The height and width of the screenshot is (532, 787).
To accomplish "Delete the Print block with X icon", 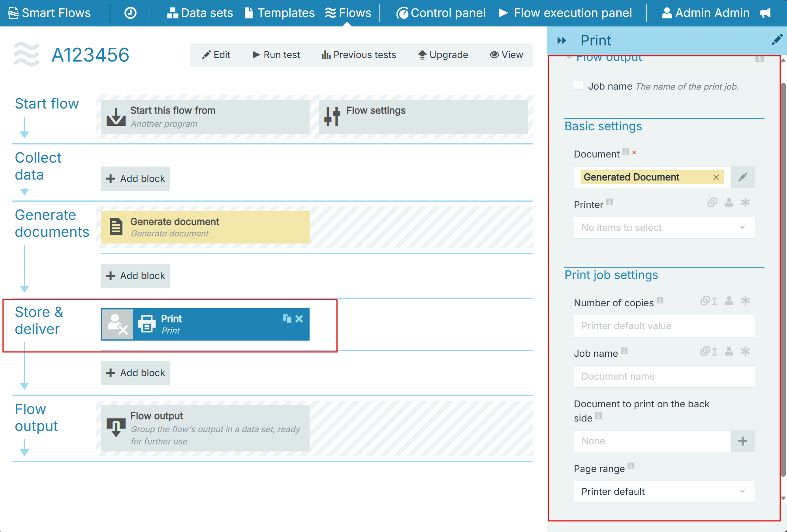I will [299, 318].
